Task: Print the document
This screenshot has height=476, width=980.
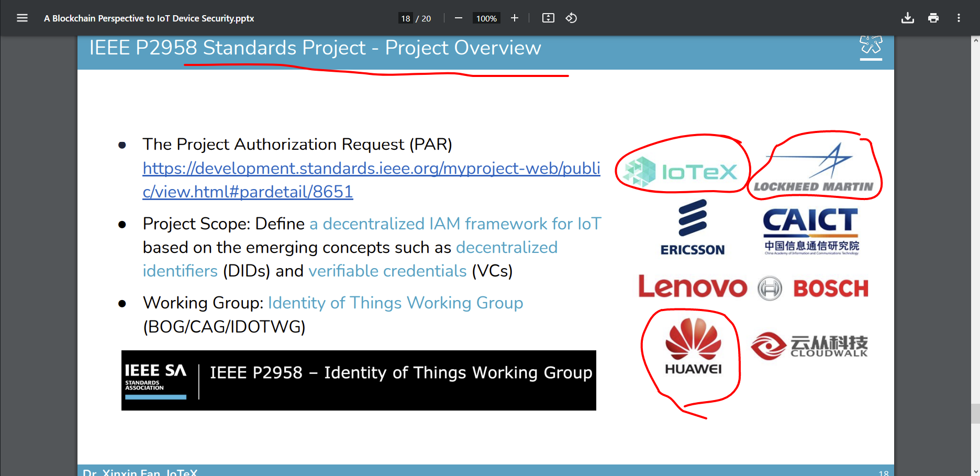Action: (x=933, y=18)
